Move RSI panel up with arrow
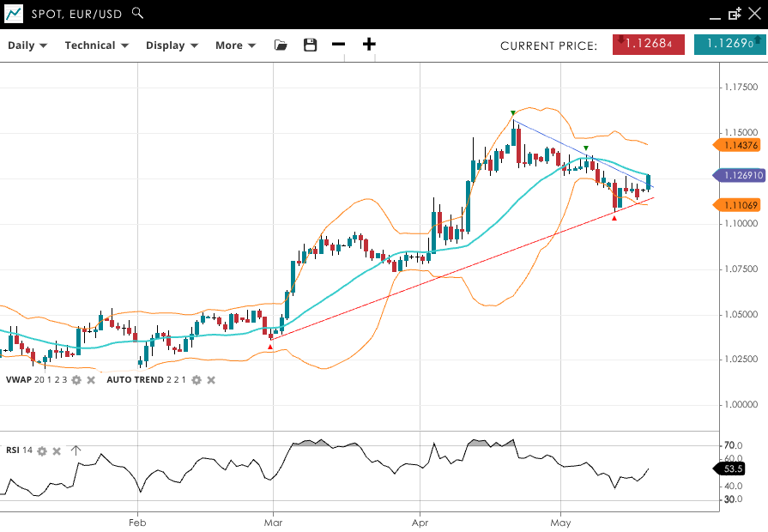 pos(76,450)
